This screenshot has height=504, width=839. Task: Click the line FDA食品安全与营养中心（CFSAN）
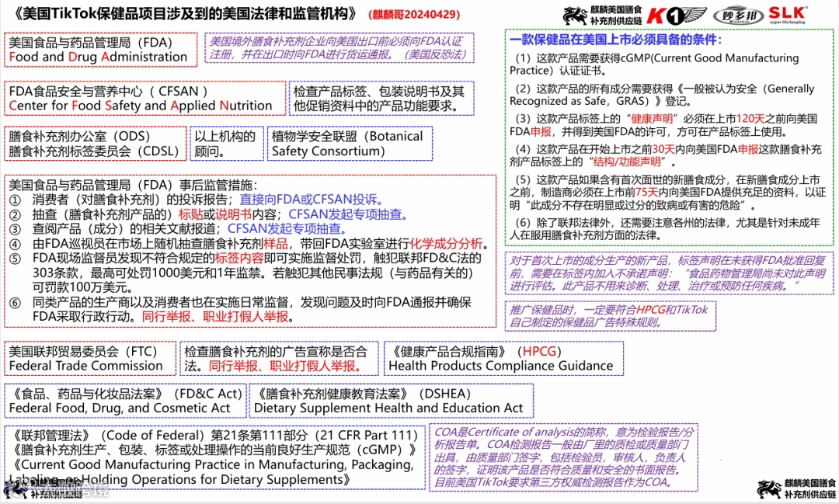[x=108, y=91]
